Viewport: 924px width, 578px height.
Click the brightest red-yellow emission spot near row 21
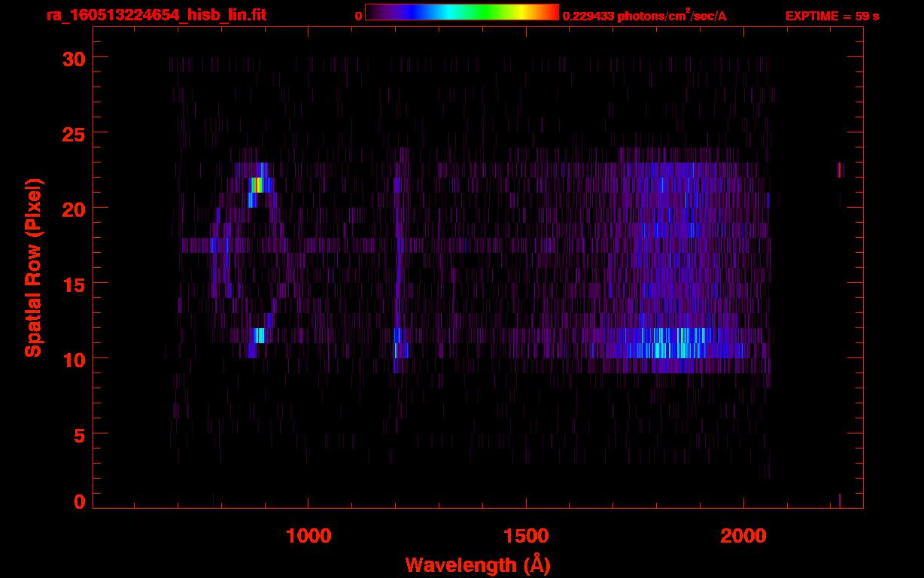(258, 185)
